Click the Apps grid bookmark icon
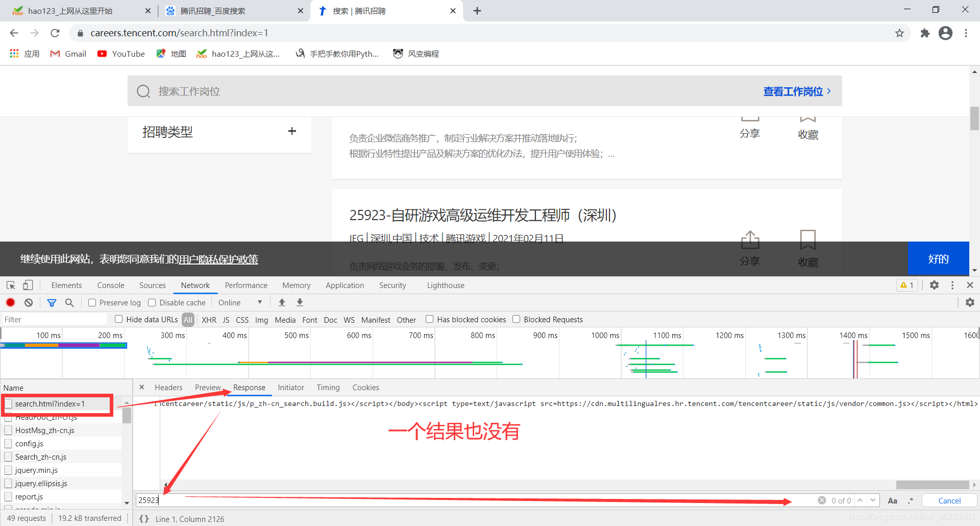The width and height of the screenshot is (980, 526). (14, 54)
